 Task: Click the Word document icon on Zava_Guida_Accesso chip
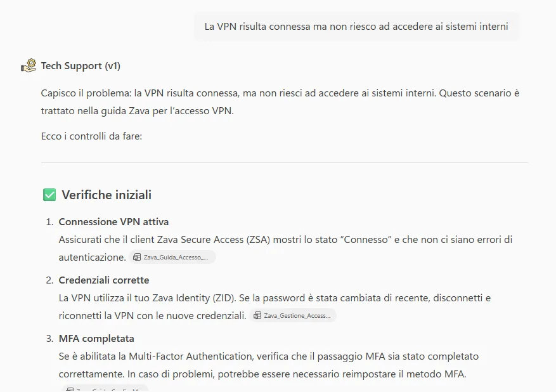[x=137, y=257]
